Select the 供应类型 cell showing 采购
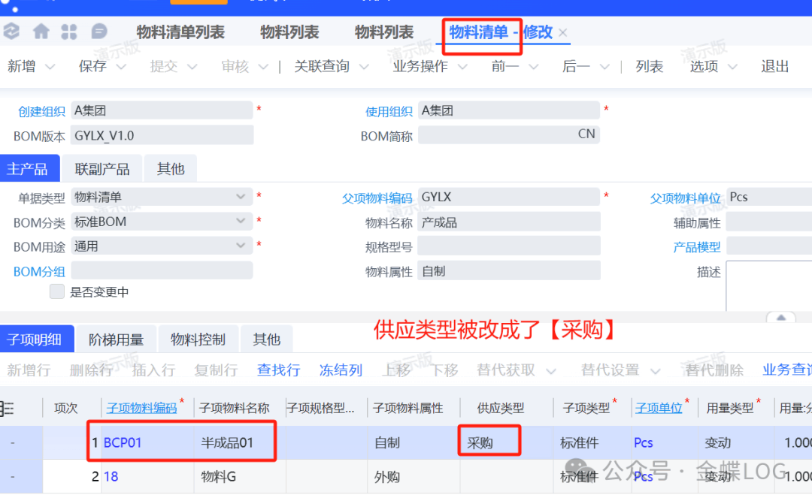The image size is (812, 504). pyautogui.click(x=489, y=442)
